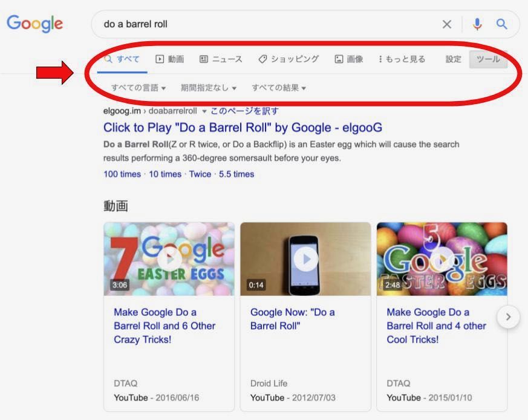The image size is (528, 420).
Task: Open 'Google Now: Do a Barrel Roll' title
Action: [x=292, y=319]
